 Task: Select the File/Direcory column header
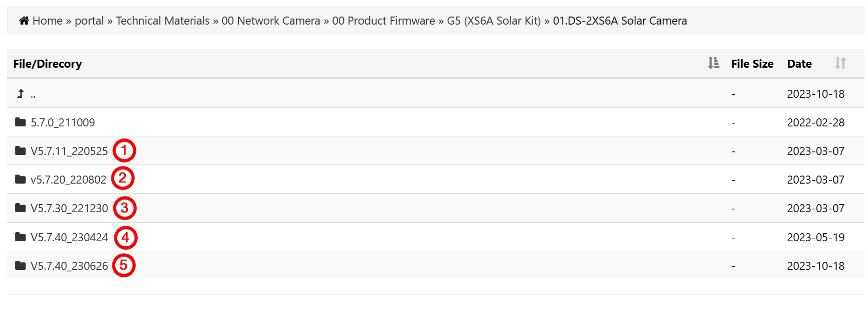point(48,64)
